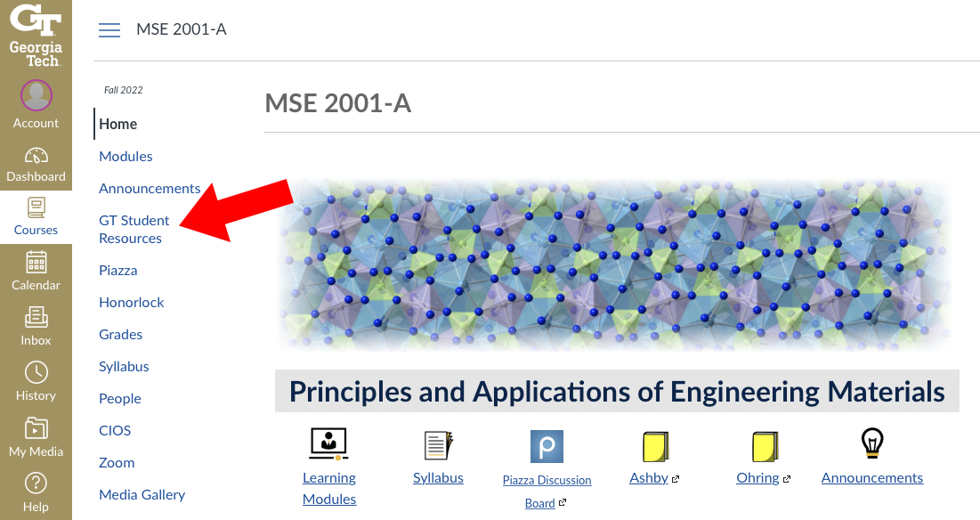
Task: Open Modules in course menu
Action: [126, 157]
